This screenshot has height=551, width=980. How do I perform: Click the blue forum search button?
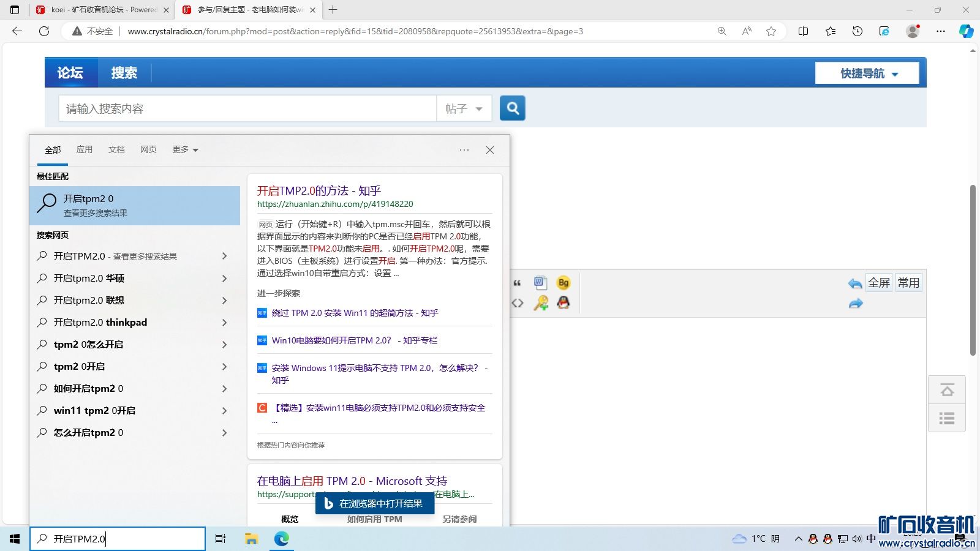(x=513, y=108)
